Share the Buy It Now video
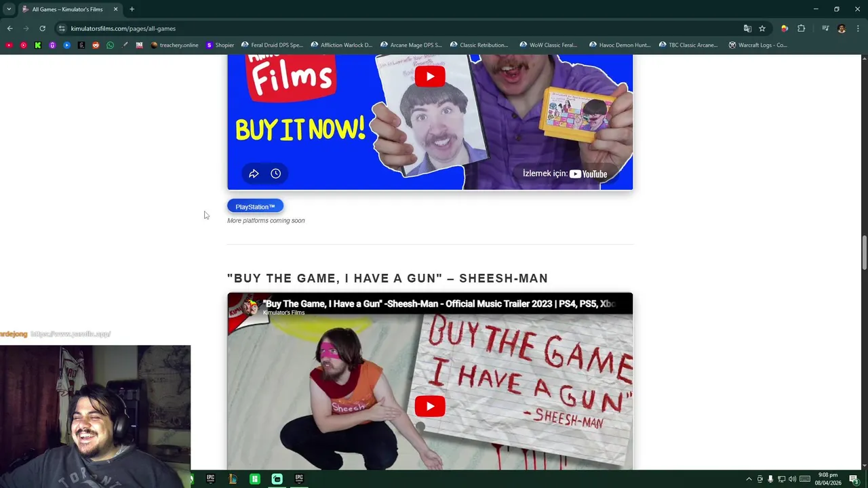Viewport: 868px width, 488px height. (254, 174)
